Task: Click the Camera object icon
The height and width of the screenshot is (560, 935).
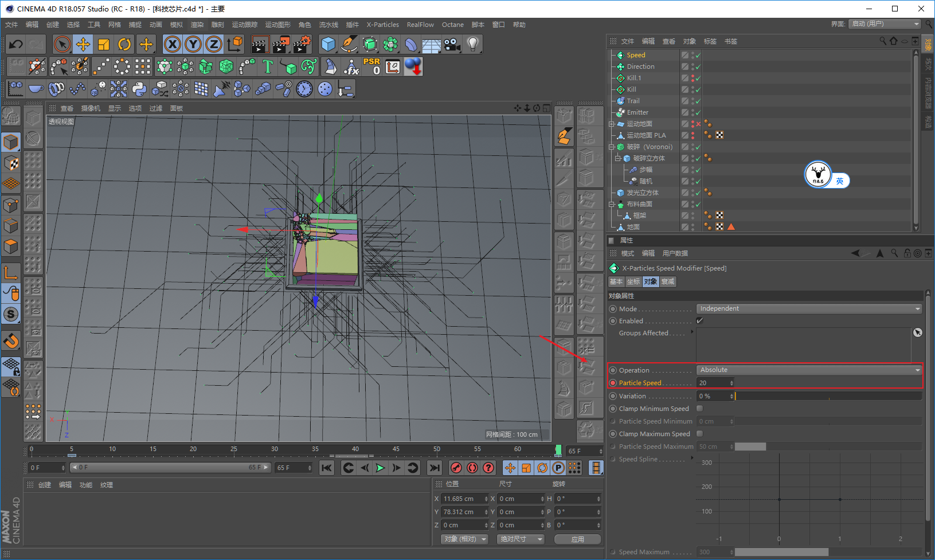Action: click(452, 44)
